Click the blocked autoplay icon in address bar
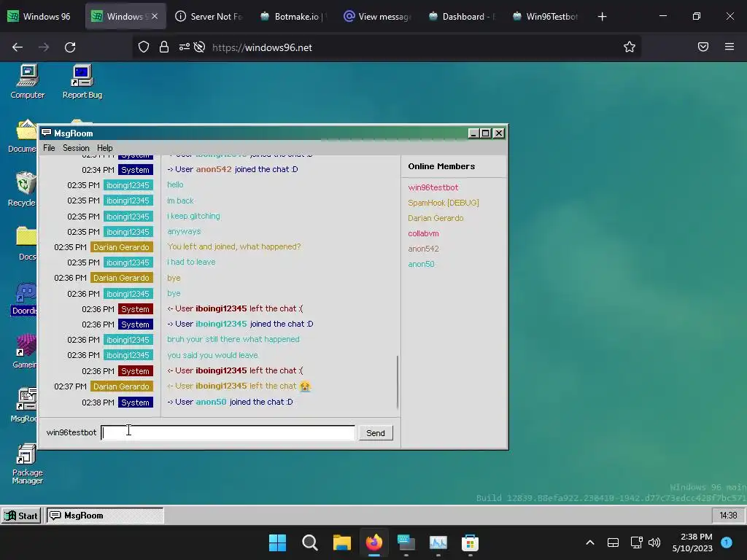Viewport: 747px width, 560px height. [x=200, y=47]
